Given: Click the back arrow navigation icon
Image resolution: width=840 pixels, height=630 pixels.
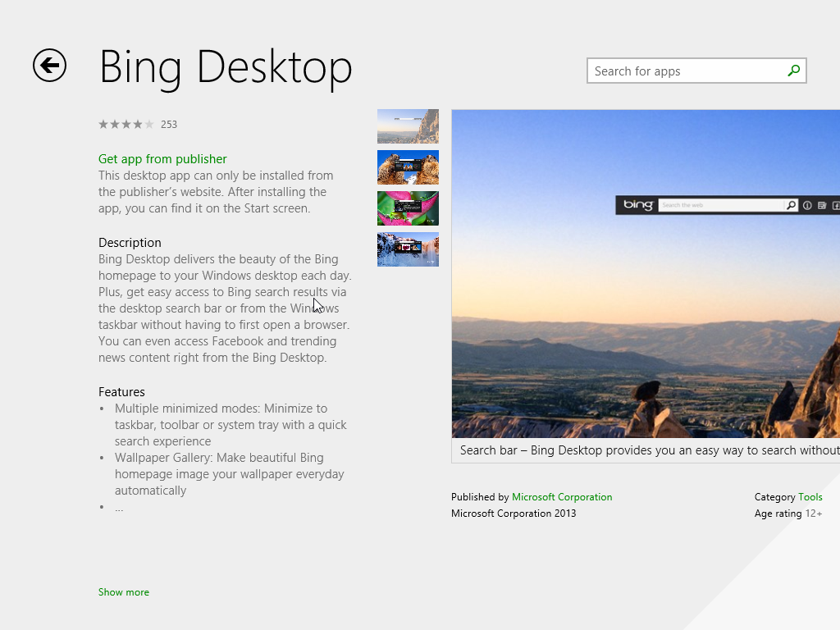Looking at the screenshot, I should tap(49, 66).
